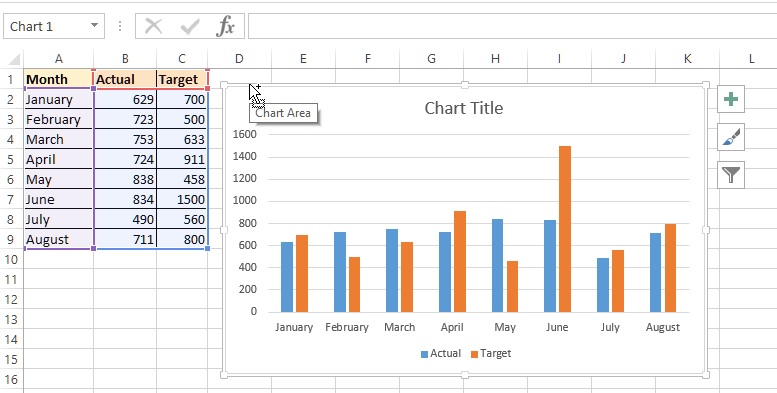Click the orange April Target bar
Image resolution: width=777 pixels, height=393 pixels.
pyautogui.click(x=460, y=262)
